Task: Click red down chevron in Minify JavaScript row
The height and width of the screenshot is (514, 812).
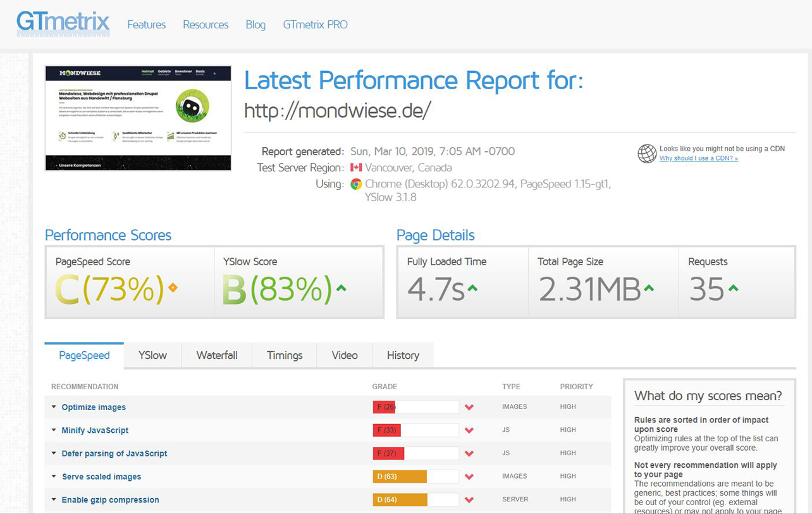Action: pos(469,430)
